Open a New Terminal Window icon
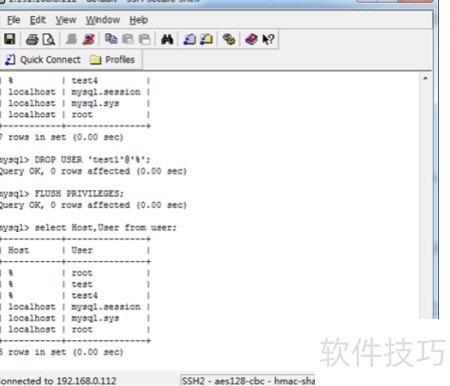This screenshot has height=386, width=450. click(190, 39)
